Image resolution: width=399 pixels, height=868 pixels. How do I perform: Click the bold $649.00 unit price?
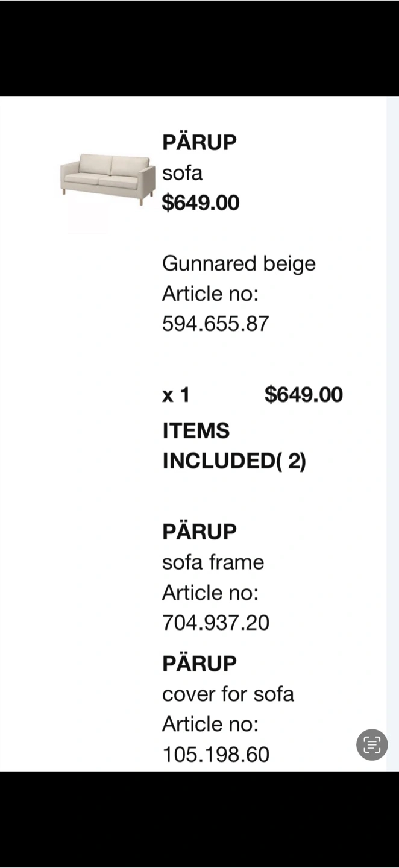pos(201,203)
